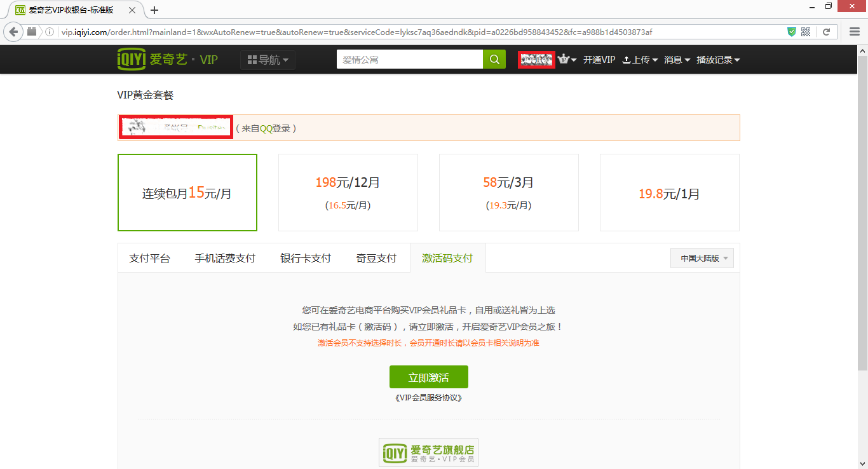
Task: Click the site info icon in address bar
Action: 50,32
